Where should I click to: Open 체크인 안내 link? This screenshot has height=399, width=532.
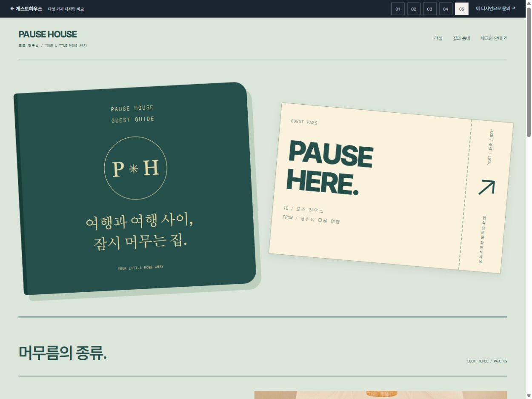click(494, 38)
